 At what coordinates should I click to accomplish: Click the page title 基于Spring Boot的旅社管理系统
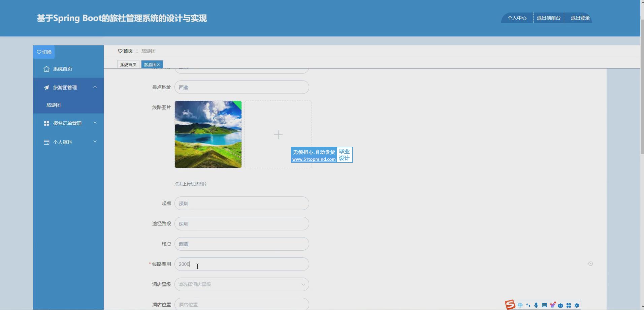point(122,18)
